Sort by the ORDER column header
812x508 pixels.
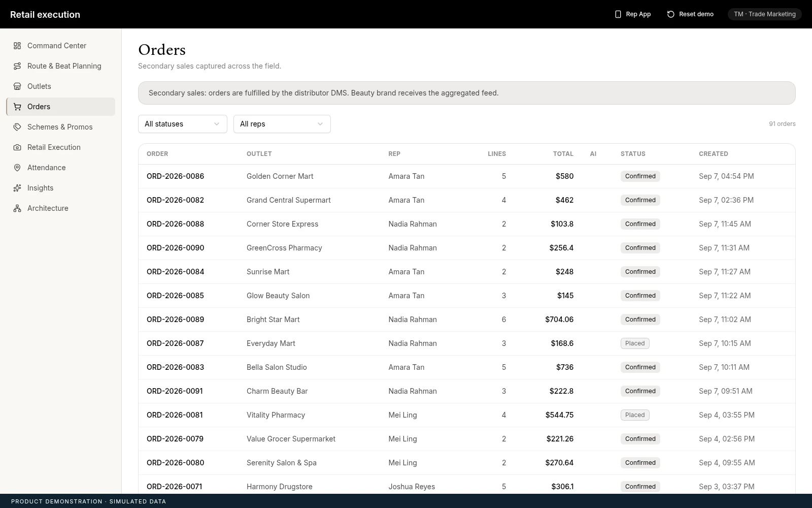click(x=157, y=154)
